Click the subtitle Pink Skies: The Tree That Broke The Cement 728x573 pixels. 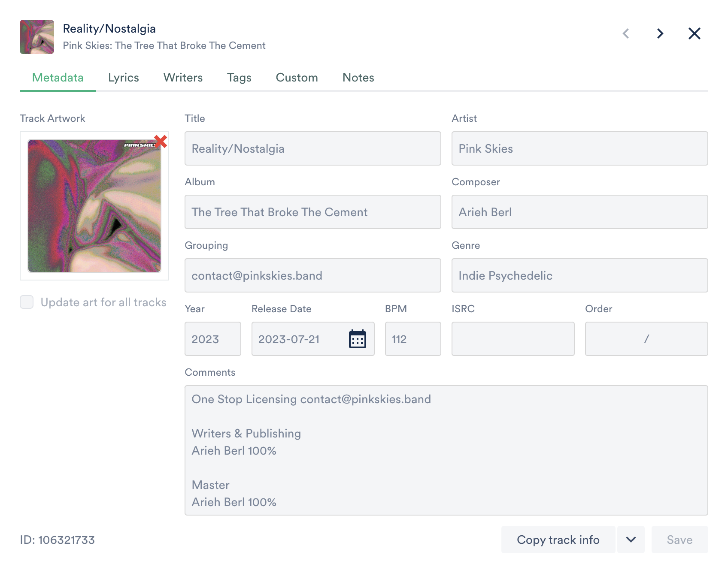pos(164,45)
